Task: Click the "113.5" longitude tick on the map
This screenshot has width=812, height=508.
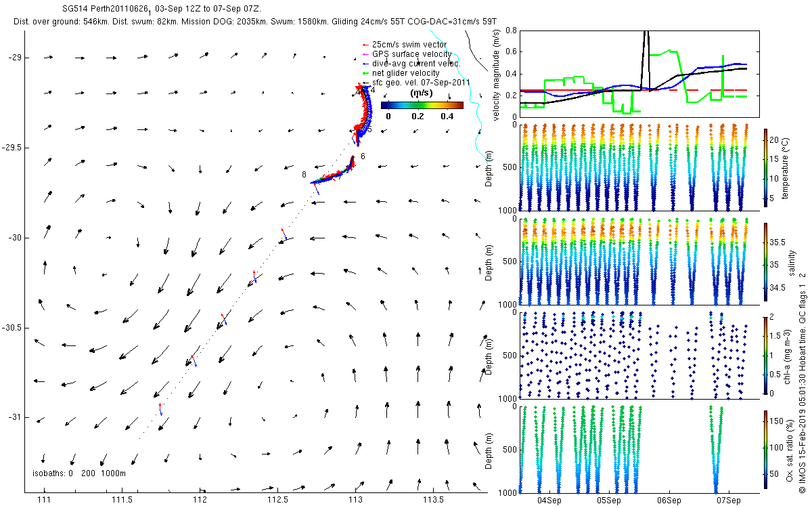Action: [x=433, y=500]
